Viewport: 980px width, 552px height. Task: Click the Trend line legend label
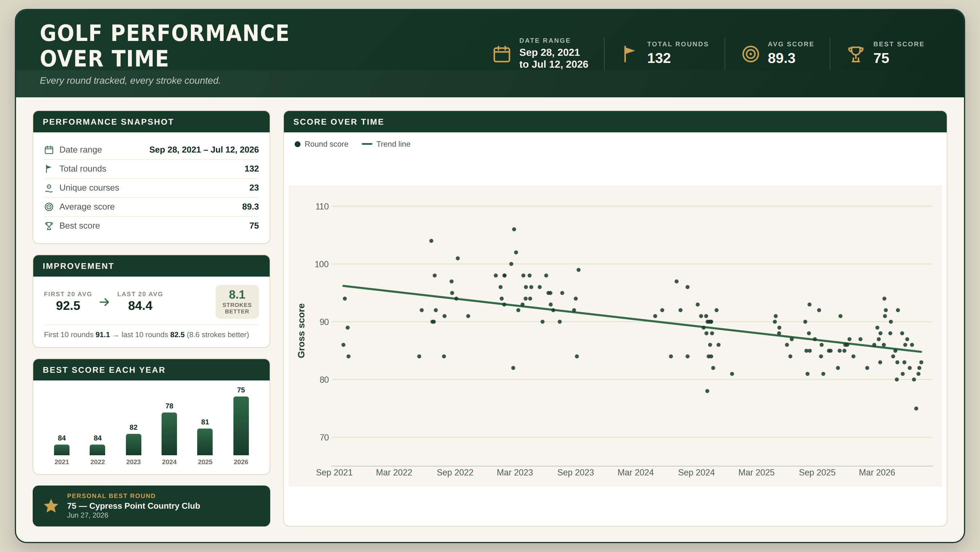[393, 144]
